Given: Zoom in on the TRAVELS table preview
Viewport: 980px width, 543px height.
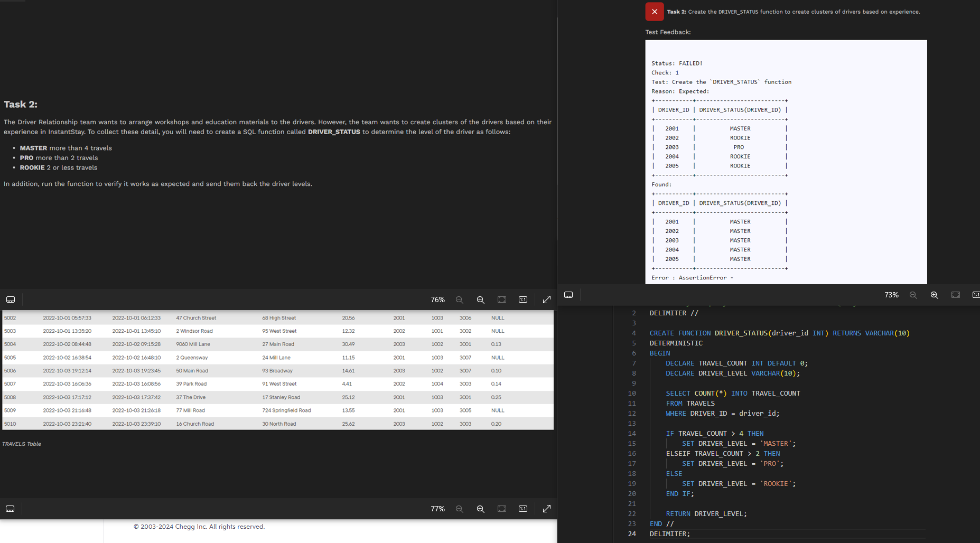Looking at the screenshot, I should 481,299.
